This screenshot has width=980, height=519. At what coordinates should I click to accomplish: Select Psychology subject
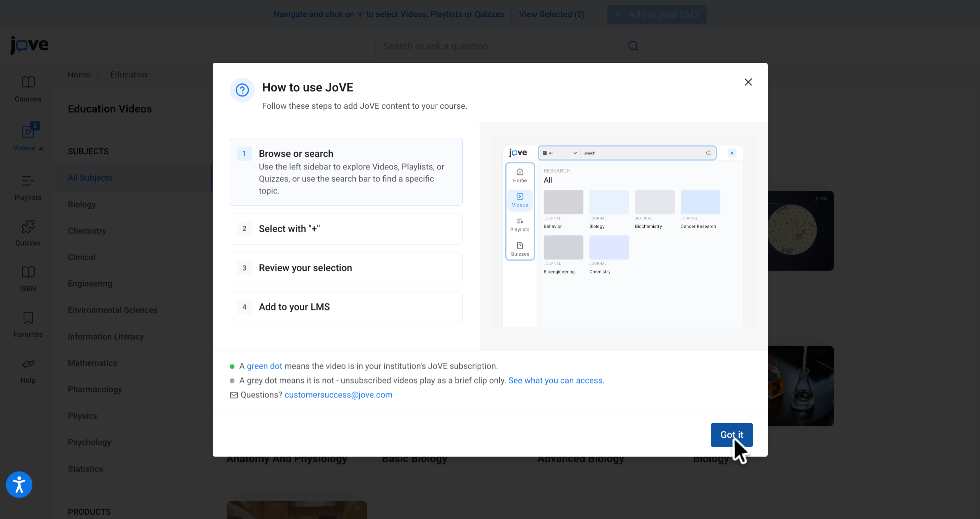89,442
